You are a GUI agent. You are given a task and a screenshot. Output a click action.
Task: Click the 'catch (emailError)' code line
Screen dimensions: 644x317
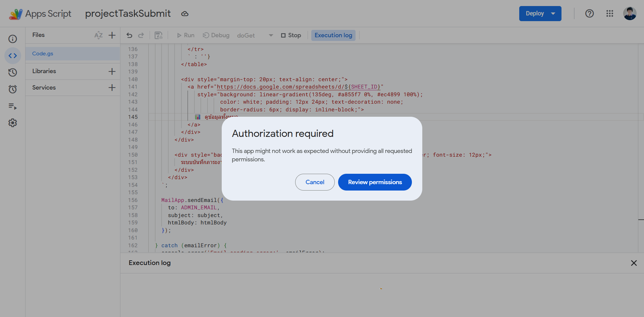[191, 246]
